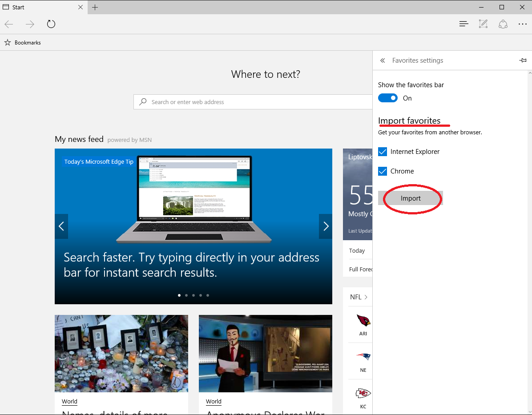This screenshot has height=415, width=532.
Task: Expand the NFL section chevron
Action: [x=366, y=297]
